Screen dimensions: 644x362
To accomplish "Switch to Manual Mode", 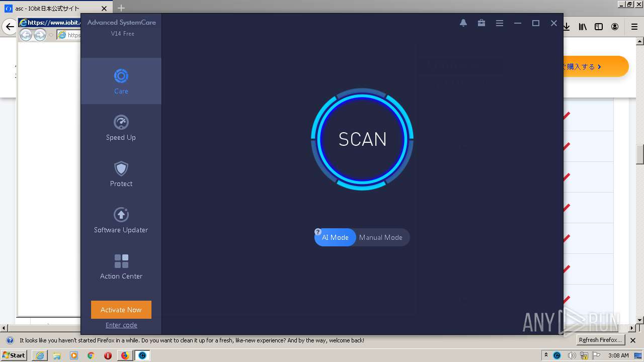I will [381, 237].
